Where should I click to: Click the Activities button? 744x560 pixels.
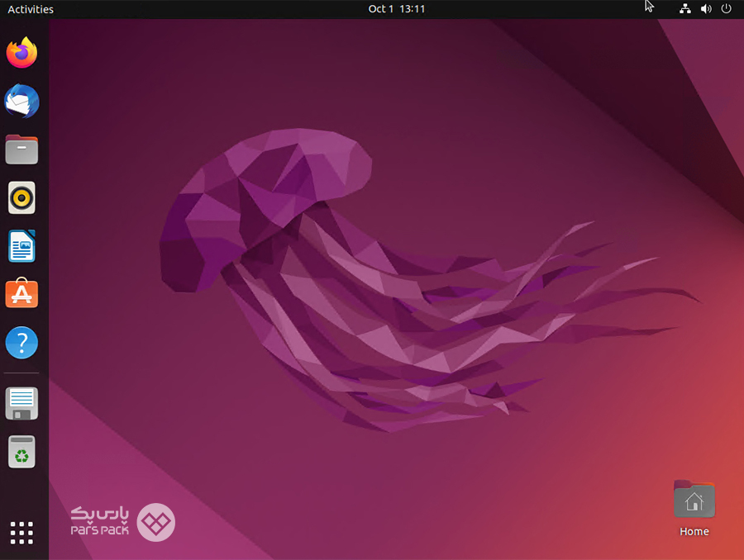pyautogui.click(x=31, y=9)
